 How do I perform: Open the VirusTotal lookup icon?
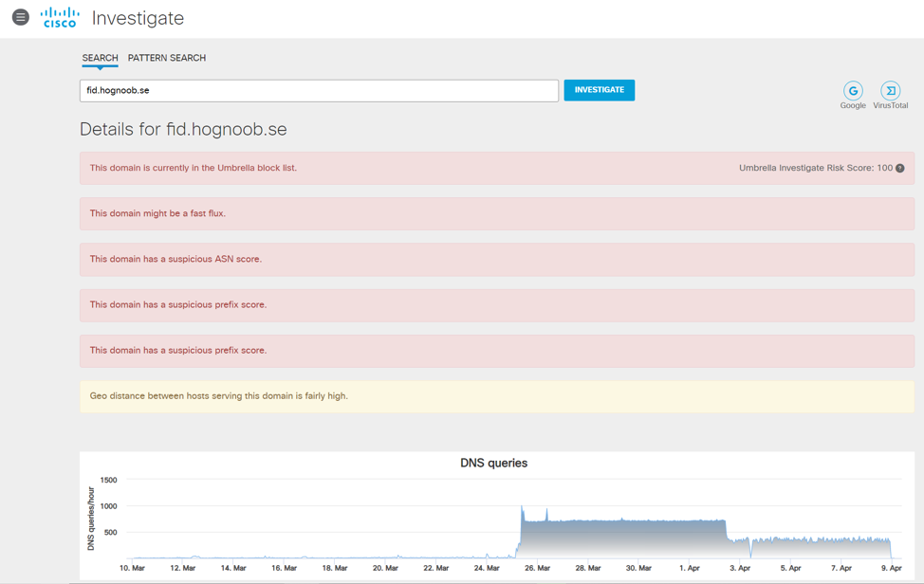pos(890,91)
